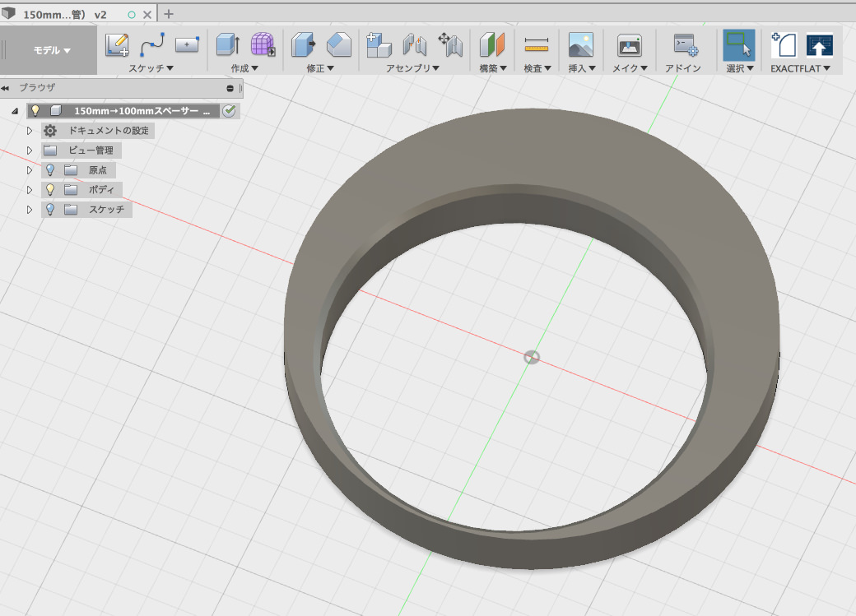The height and width of the screenshot is (616, 856).
Task: Select the Construct plane tool
Action: tap(492, 44)
